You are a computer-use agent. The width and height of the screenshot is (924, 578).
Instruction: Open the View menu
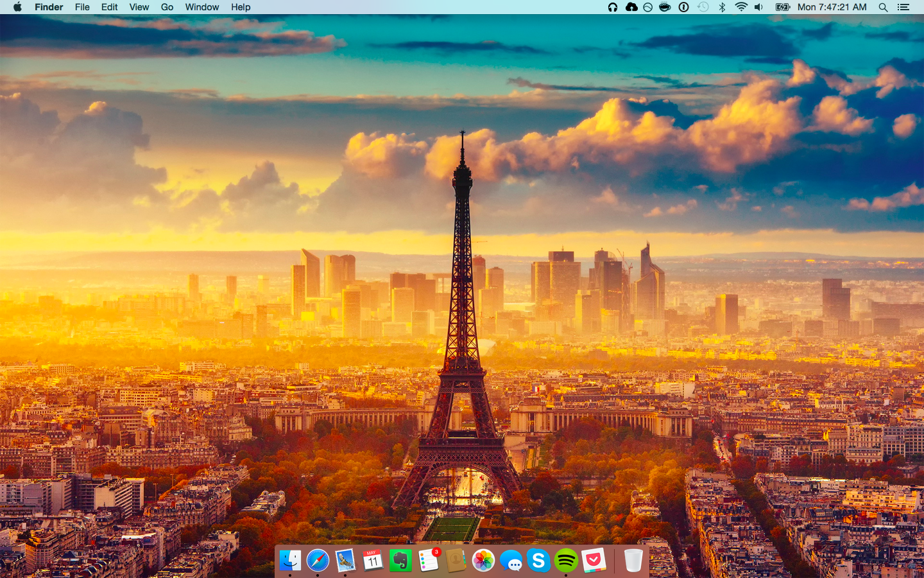(139, 7)
